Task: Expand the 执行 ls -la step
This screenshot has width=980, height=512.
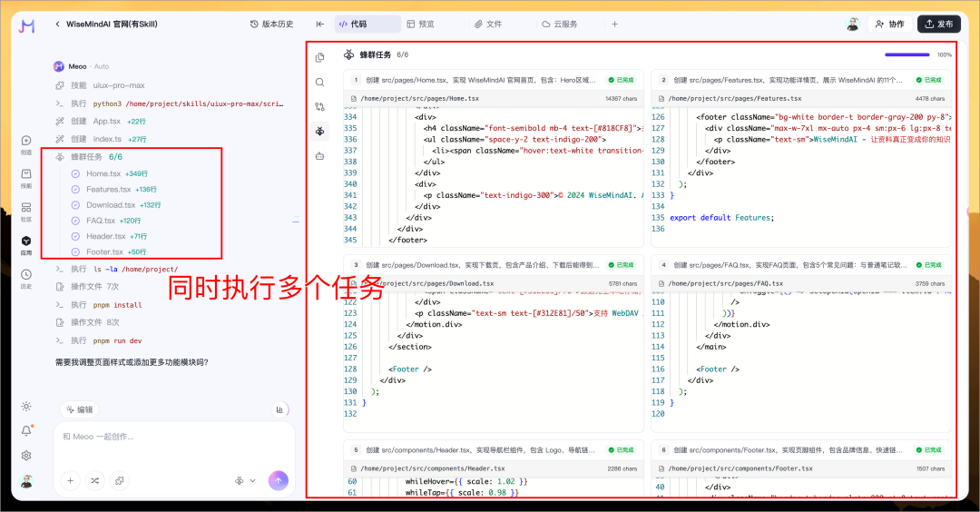Action: [x=116, y=269]
